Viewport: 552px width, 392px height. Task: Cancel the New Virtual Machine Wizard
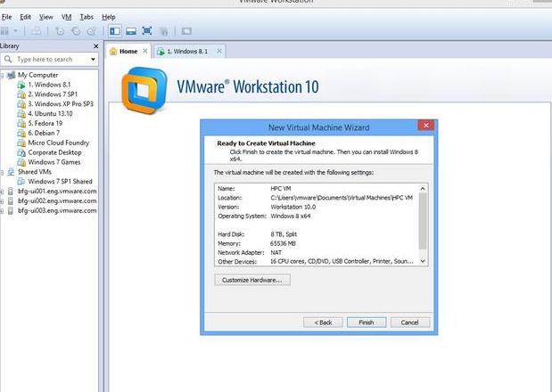410,323
